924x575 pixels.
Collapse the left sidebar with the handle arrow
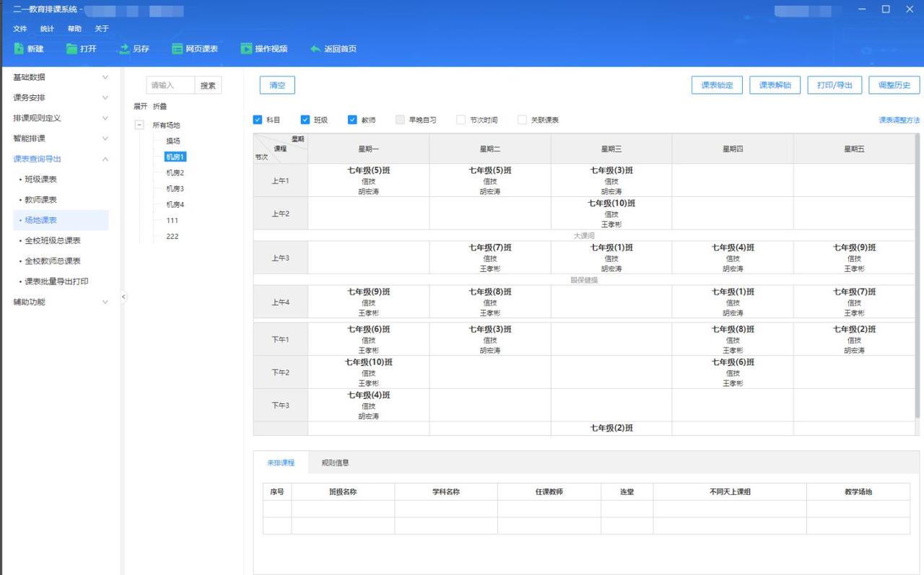(123, 297)
